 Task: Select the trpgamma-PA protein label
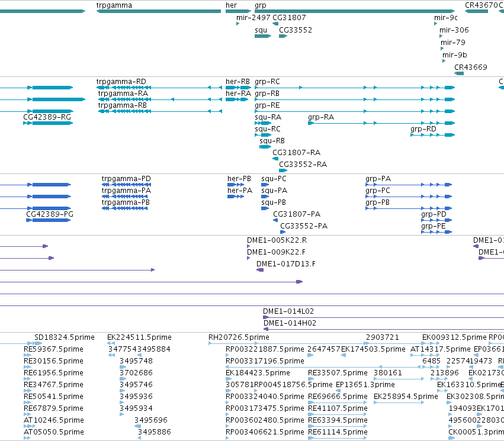coord(126,191)
